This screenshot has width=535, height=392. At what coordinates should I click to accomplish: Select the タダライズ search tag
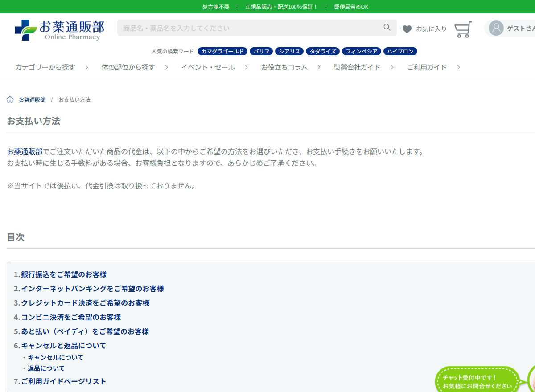pos(323,51)
